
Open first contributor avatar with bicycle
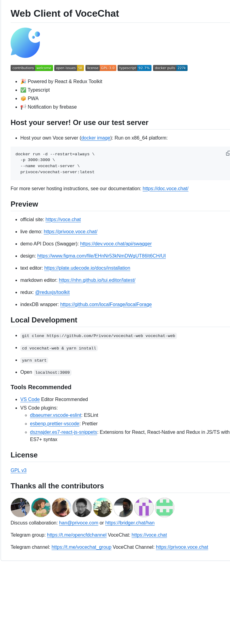tap(20, 507)
